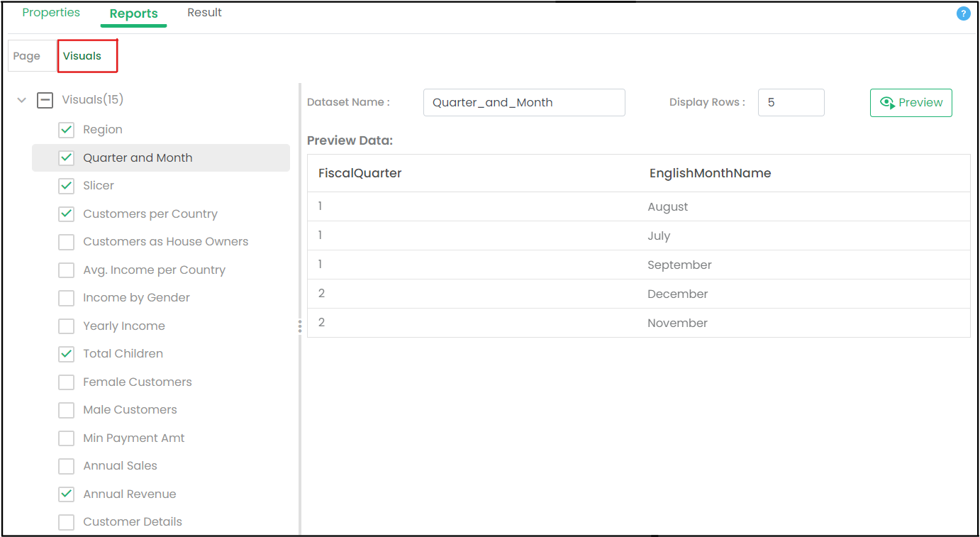Click the Preview button

click(x=911, y=102)
